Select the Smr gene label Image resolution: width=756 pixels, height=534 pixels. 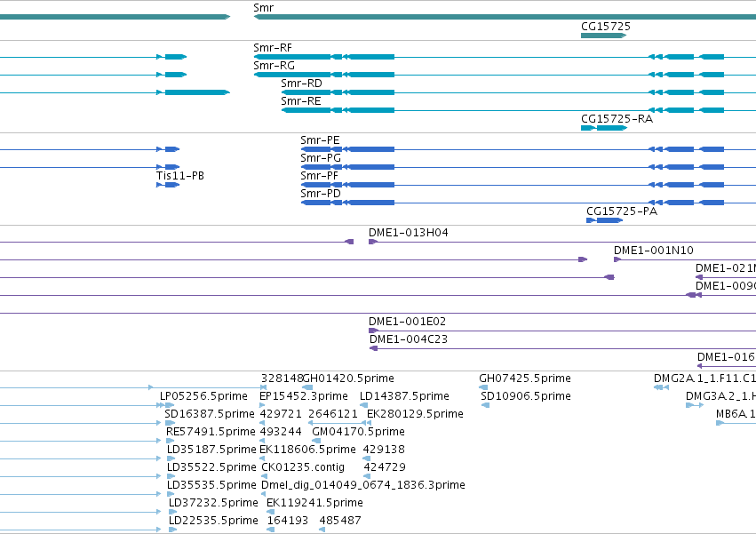[x=264, y=8]
